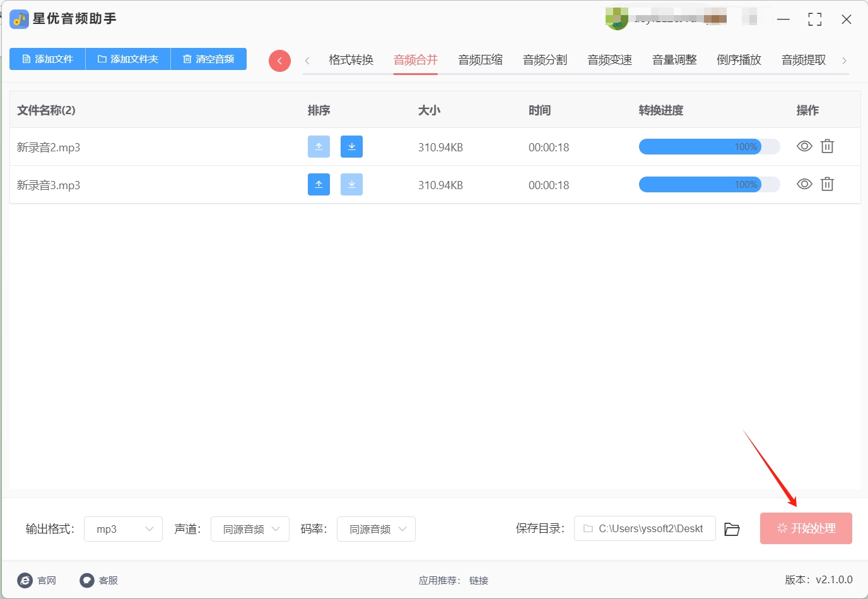Open the 码率 bitrate dropdown
This screenshot has height=599, width=868.
pyautogui.click(x=376, y=529)
